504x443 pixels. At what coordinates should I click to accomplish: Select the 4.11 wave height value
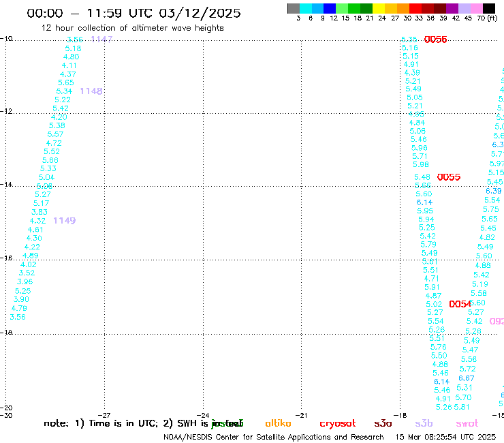coord(69,65)
